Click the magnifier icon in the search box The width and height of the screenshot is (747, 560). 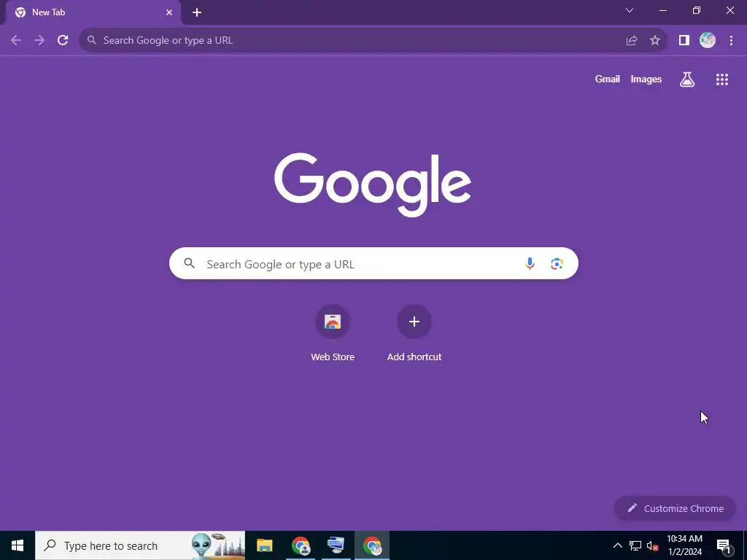[x=190, y=263]
